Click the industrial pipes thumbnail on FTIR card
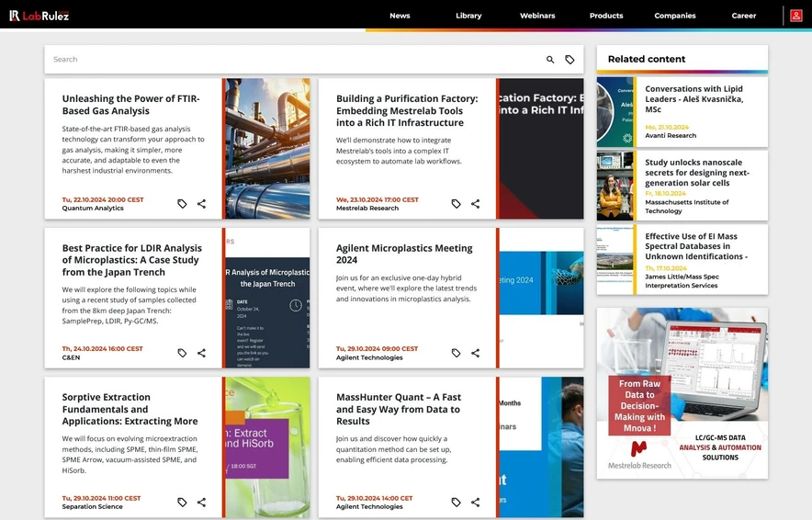Image resolution: width=812 pixels, height=520 pixels. pyautogui.click(x=267, y=149)
